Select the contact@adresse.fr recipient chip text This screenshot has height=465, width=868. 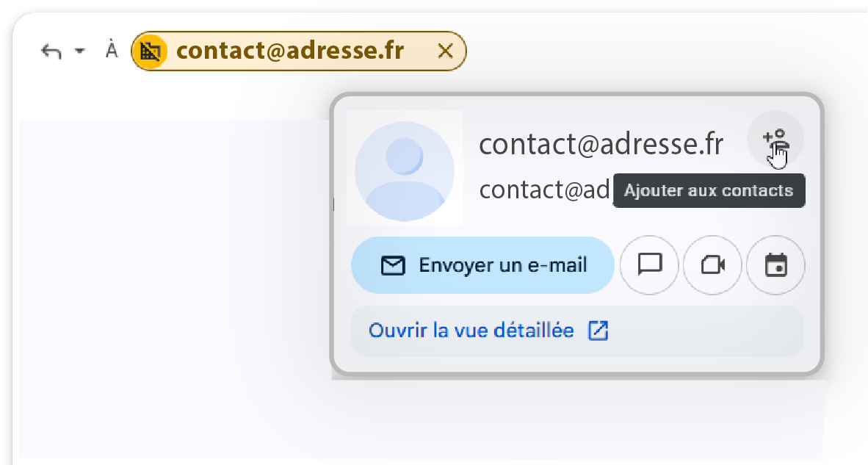[x=290, y=51]
